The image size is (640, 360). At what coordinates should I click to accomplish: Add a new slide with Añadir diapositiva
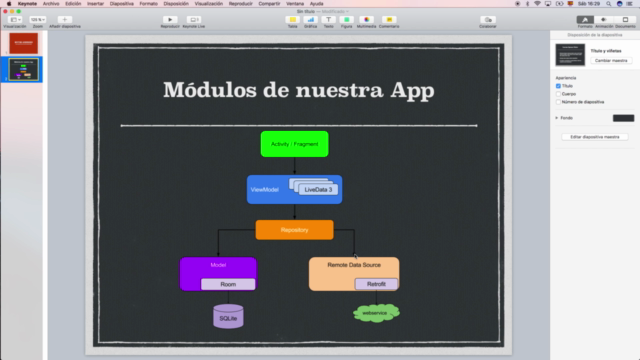point(64,20)
